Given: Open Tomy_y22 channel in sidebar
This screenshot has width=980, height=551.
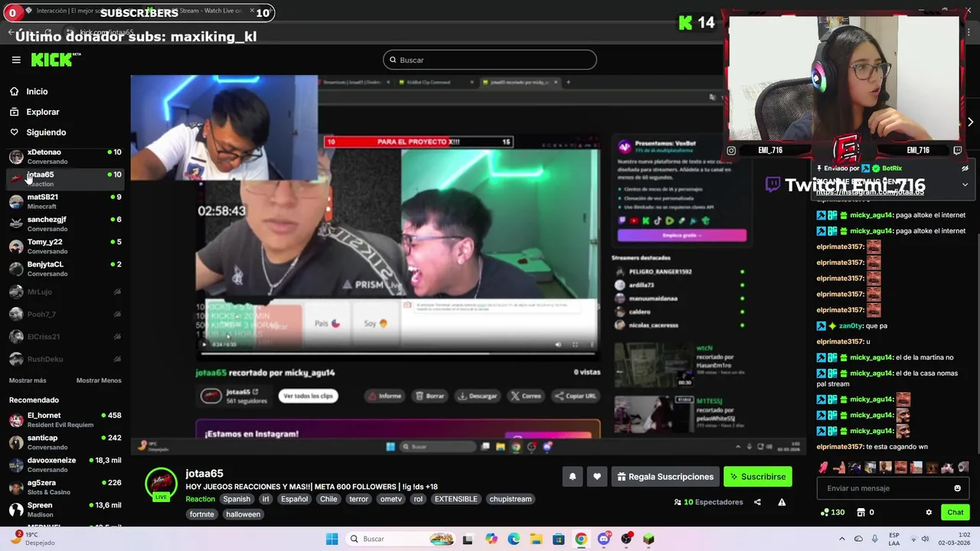Looking at the screenshot, I should [x=64, y=246].
